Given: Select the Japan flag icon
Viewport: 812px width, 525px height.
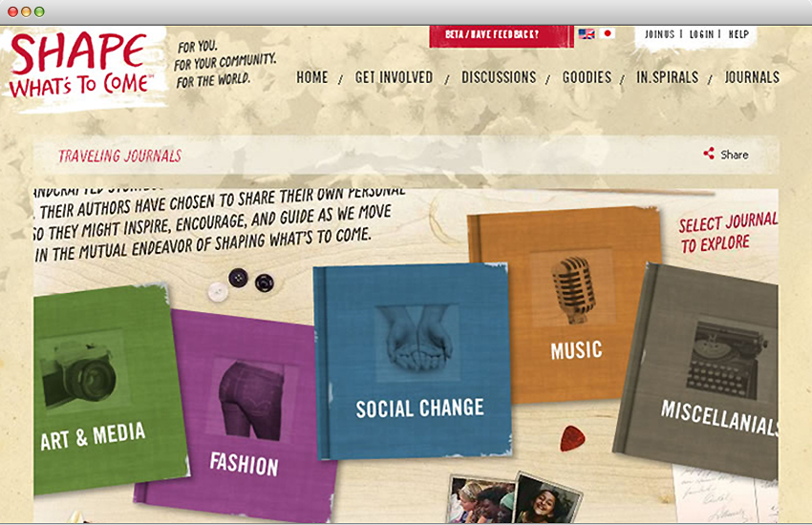Looking at the screenshot, I should [608, 33].
